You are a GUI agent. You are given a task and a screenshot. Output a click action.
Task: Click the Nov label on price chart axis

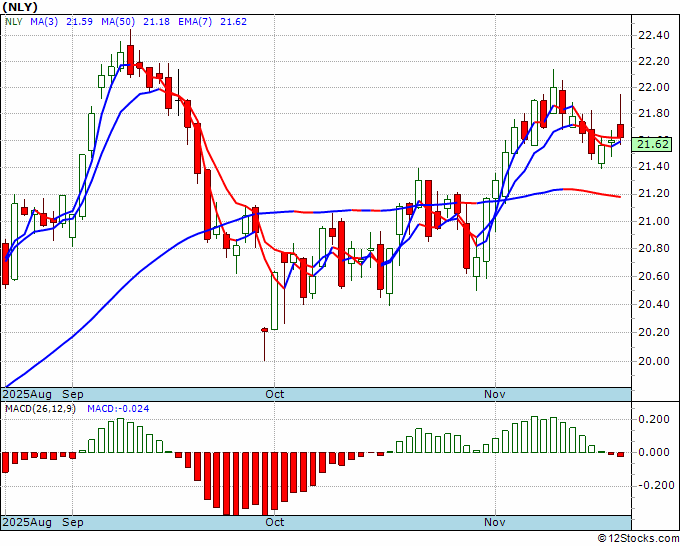495,394
